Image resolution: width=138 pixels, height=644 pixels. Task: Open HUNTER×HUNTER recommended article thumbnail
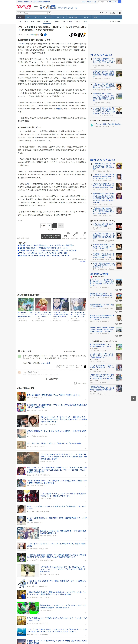pyautogui.click(x=61, y=304)
